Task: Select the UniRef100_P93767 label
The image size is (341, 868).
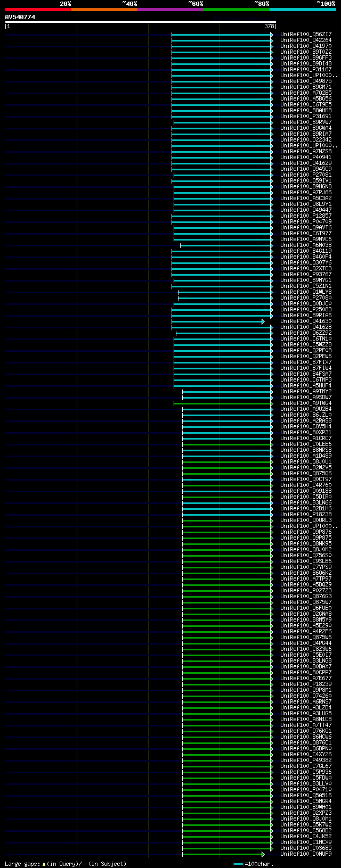Action: (306, 274)
